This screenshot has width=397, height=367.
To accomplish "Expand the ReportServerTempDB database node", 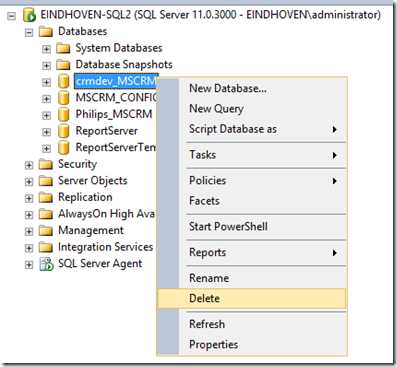I will pyautogui.click(x=46, y=148).
